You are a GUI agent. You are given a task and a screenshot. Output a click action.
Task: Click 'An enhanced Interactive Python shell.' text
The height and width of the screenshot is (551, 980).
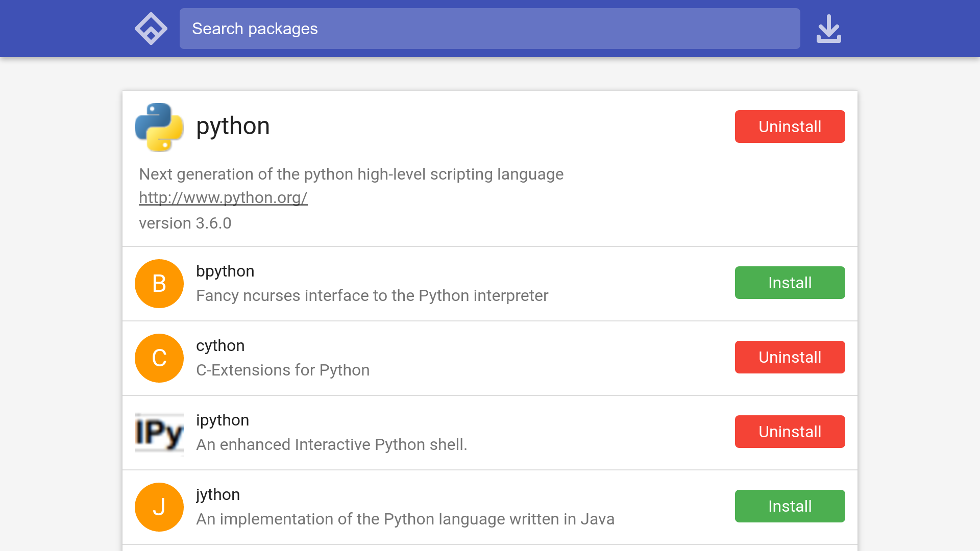click(332, 445)
